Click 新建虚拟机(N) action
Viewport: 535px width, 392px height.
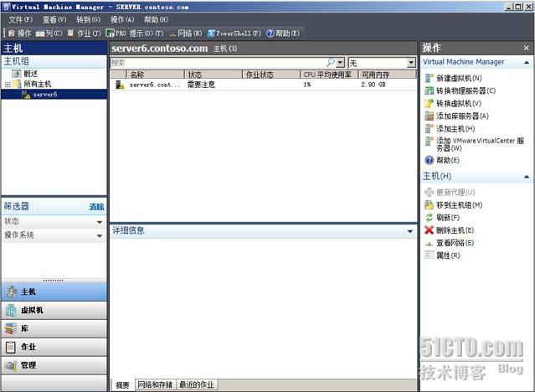point(459,78)
